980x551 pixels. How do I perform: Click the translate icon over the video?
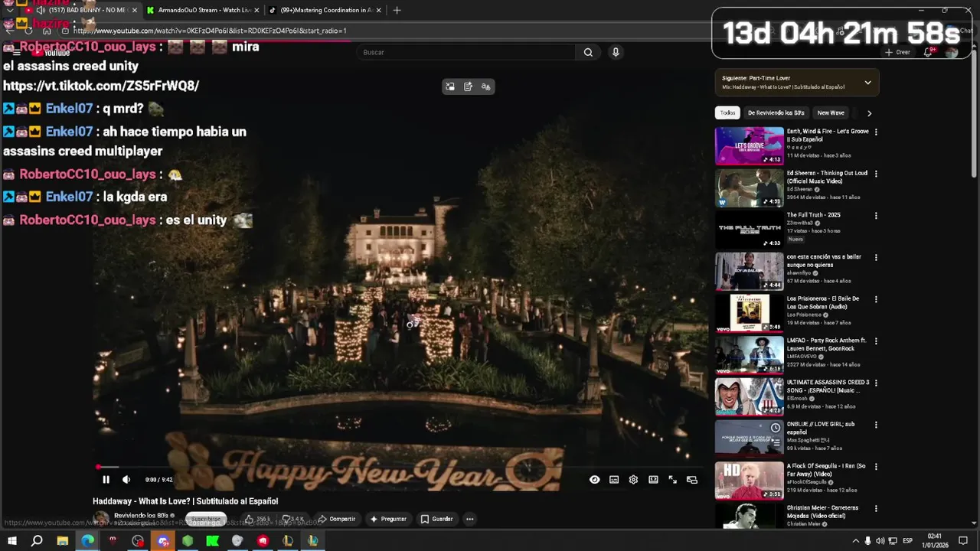tap(485, 86)
